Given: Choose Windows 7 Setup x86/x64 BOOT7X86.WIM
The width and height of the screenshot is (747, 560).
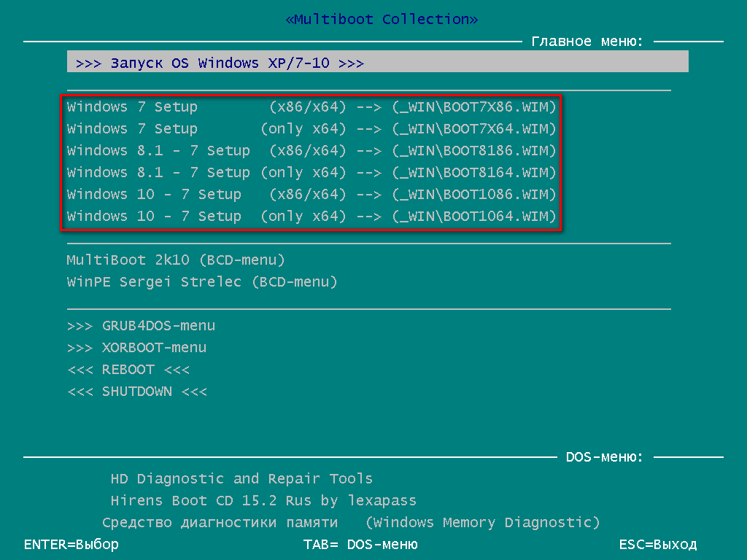Looking at the screenshot, I should [x=311, y=106].
